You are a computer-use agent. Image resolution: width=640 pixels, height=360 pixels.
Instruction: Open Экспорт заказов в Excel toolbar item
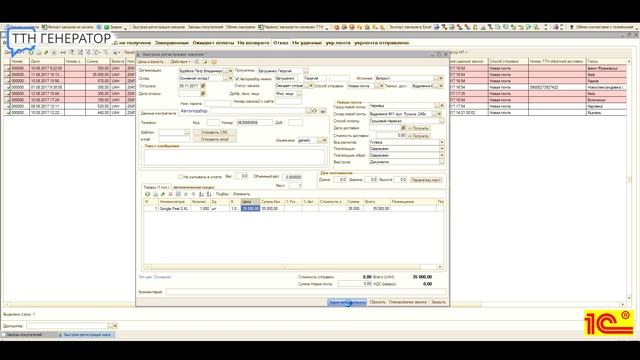tap(410, 27)
